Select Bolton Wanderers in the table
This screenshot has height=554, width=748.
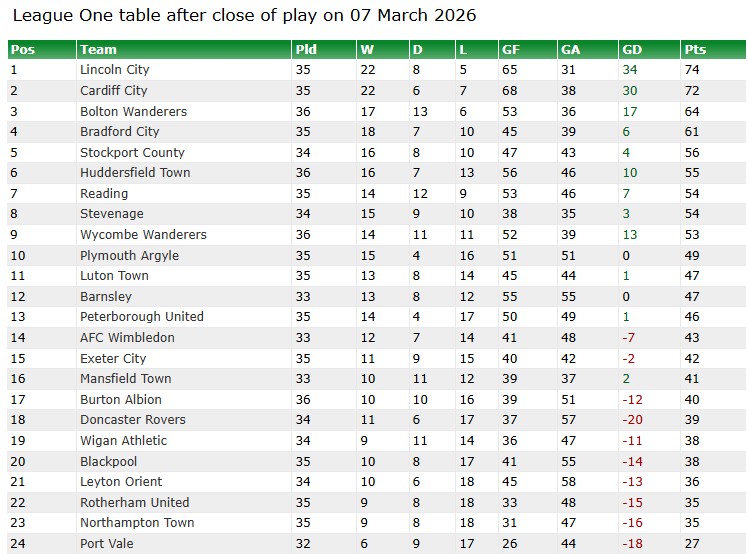tap(133, 111)
